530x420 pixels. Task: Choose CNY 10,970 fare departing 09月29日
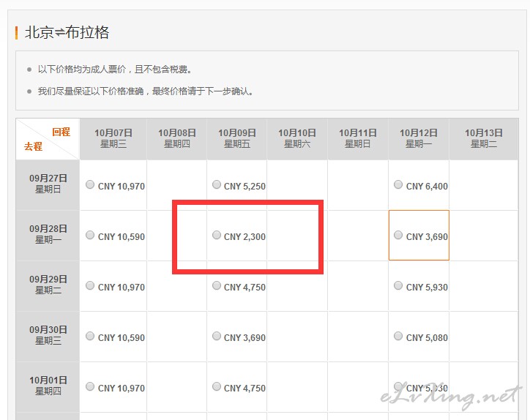tap(90, 286)
